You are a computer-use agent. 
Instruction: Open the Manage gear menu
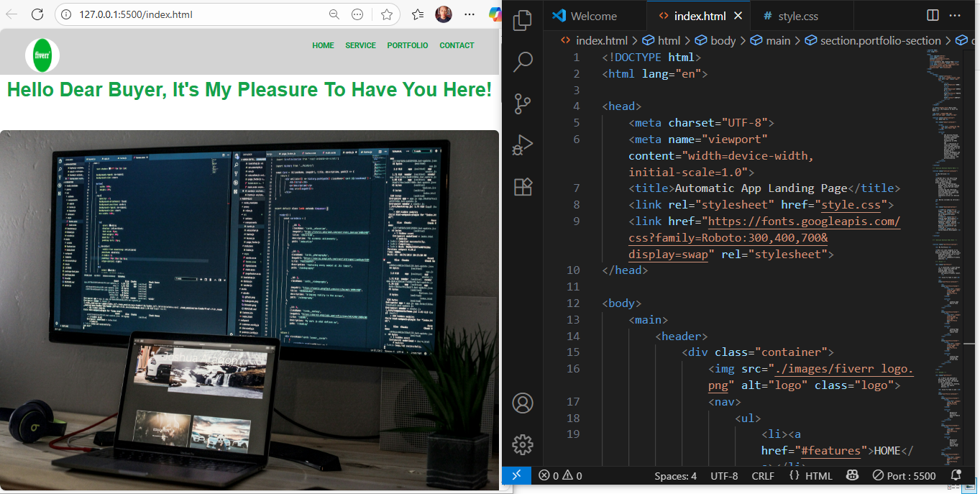coord(523,444)
